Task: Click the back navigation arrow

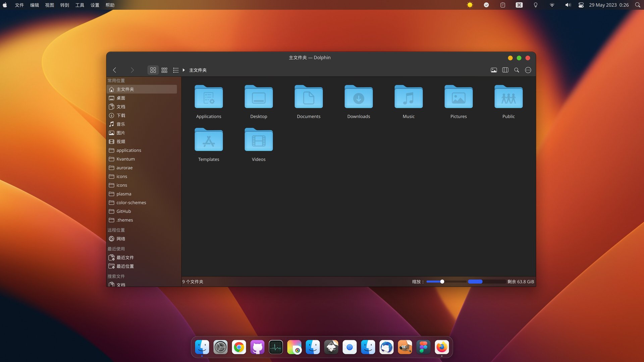Action: [115, 70]
